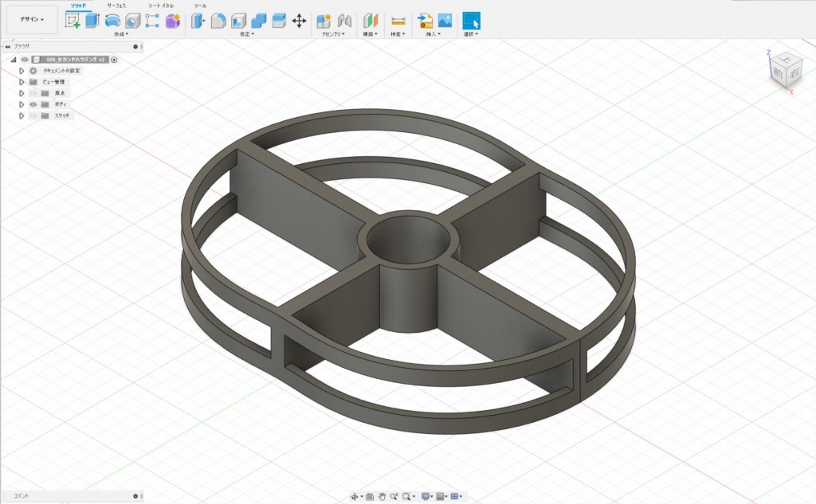Open the 修正 menu dropdown
This screenshot has width=816, height=504.
tap(247, 34)
